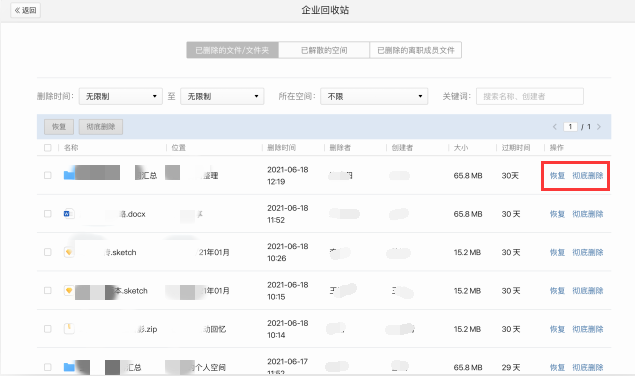Click the .docx file name
The width and height of the screenshot is (635, 376).
click(x=132, y=214)
